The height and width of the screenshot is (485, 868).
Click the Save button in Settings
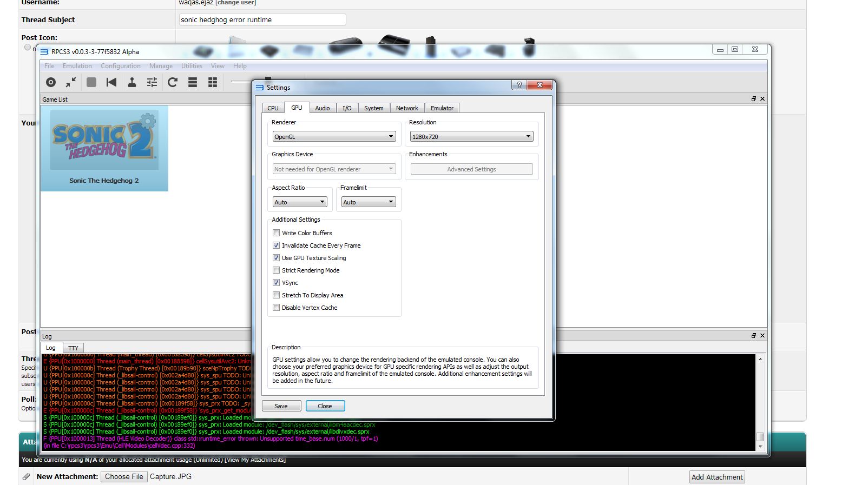coord(281,406)
